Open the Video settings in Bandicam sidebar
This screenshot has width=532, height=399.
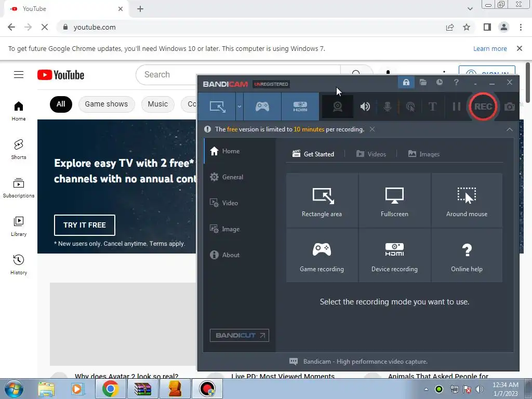click(240, 203)
